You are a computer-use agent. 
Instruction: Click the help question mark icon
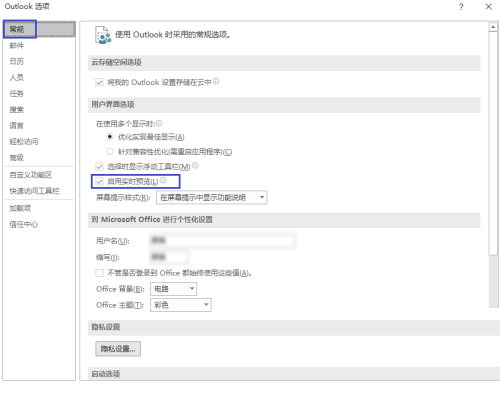pos(461,7)
